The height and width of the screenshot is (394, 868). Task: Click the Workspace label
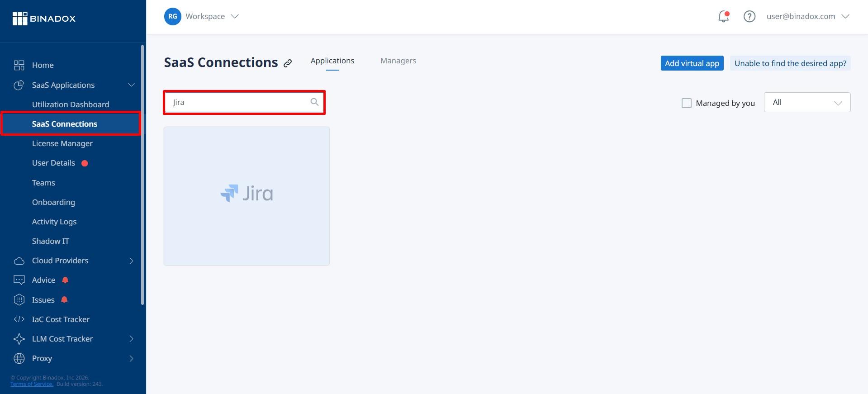tap(205, 16)
